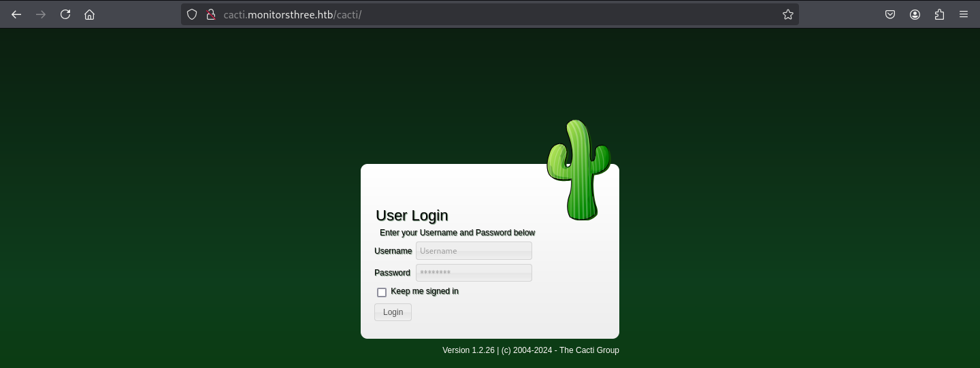The image size is (980, 368).
Task: Click the cactus logo image
Action: [x=578, y=170]
